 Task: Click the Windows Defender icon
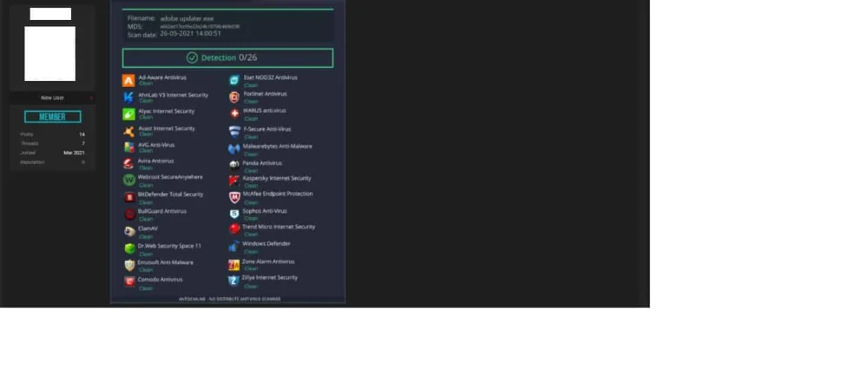click(234, 247)
